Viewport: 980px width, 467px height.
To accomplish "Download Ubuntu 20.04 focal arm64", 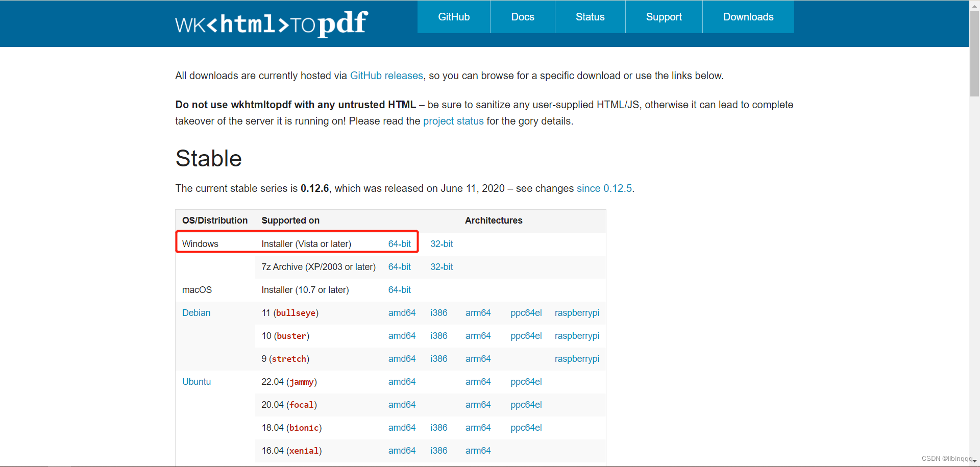I will [478, 405].
